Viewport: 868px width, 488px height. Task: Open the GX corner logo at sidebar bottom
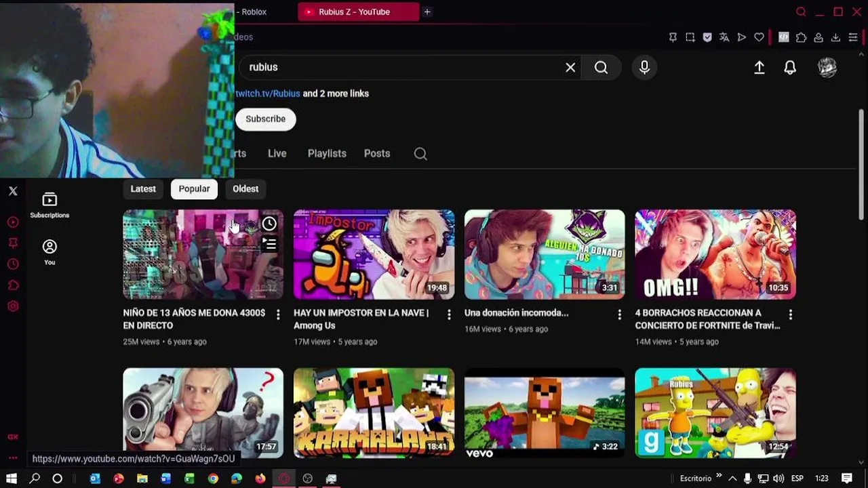[13, 437]
